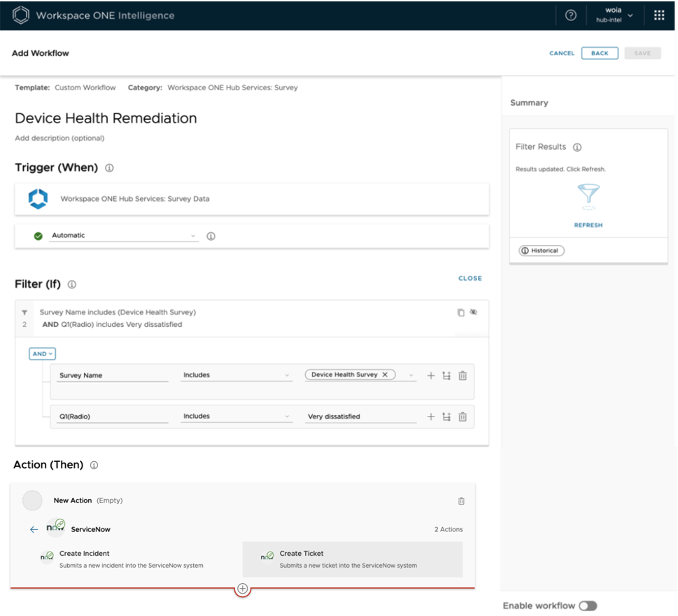Add a rule after Q1(Radio) row
This screenshot has width=678, height=616.
coord(431,417)
